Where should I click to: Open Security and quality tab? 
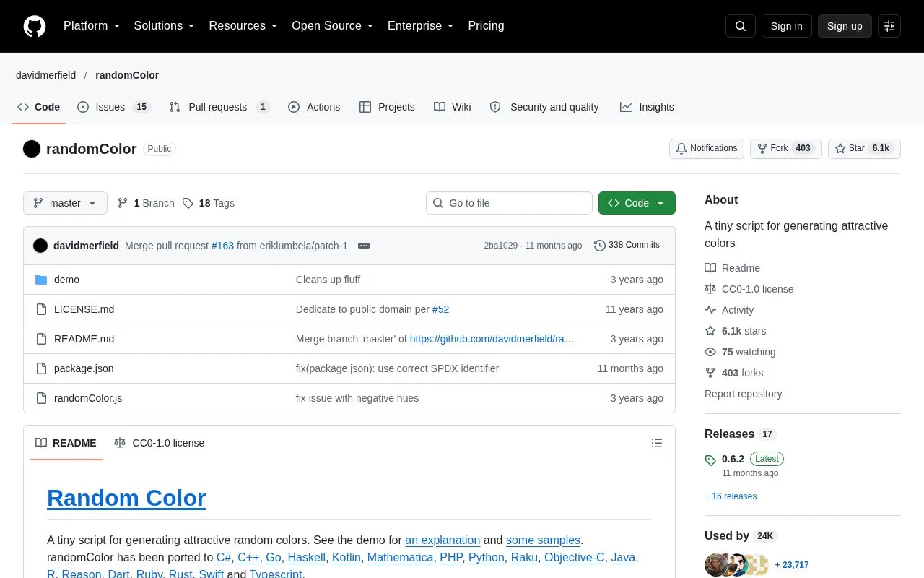tap(544, 107)
